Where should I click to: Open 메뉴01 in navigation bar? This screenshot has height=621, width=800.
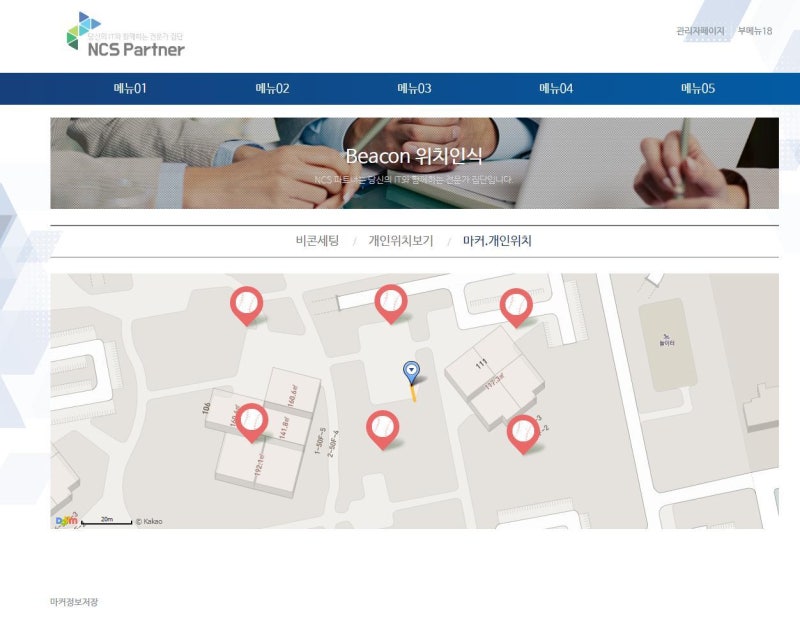pos(130,88)
